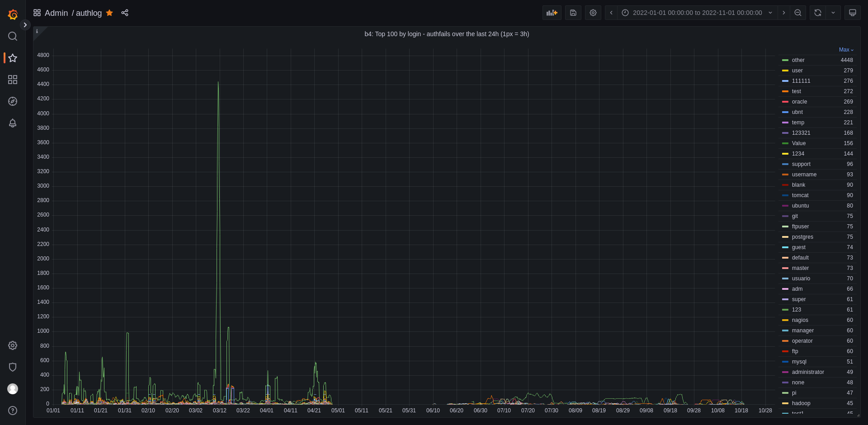The image size is (868, 425).
Task: Save dashboard using the disk icon
Action: 573,13
